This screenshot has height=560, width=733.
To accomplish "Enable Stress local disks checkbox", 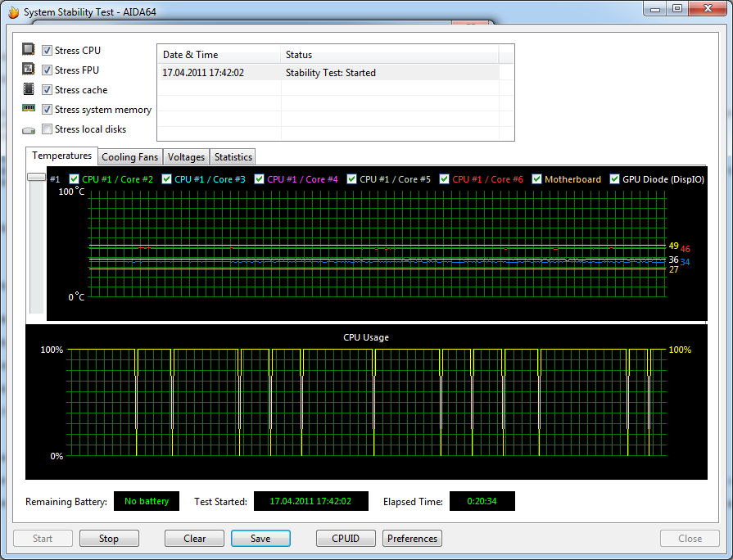I will [47, 129].
